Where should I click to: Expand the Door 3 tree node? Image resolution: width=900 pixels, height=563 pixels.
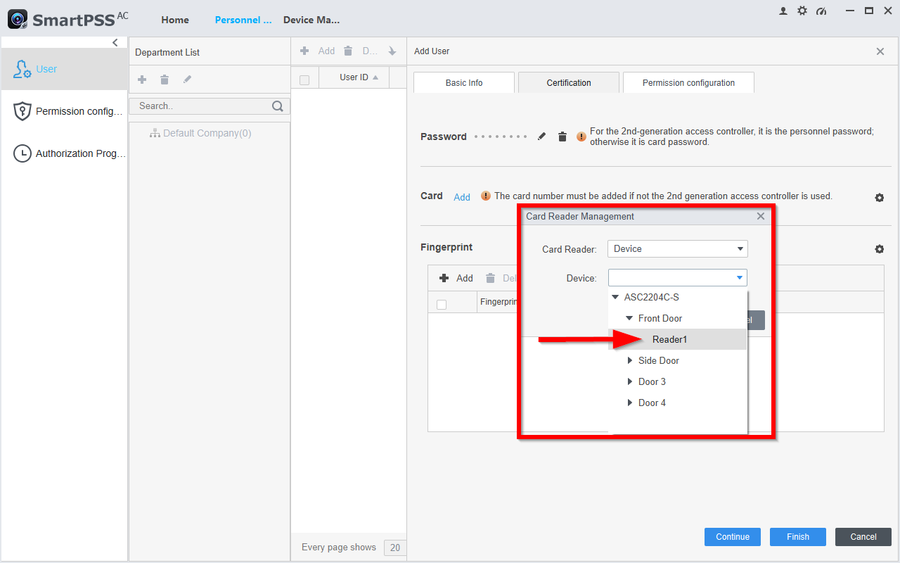(x=630, y=382)
